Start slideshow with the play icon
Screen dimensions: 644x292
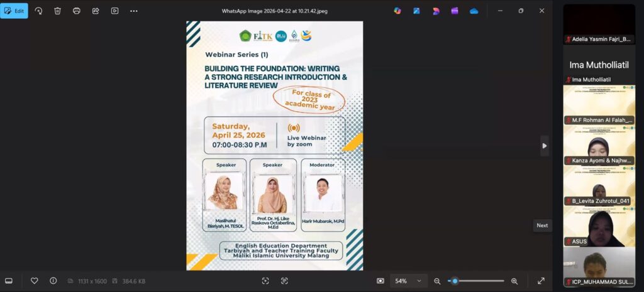click(114, 11)
